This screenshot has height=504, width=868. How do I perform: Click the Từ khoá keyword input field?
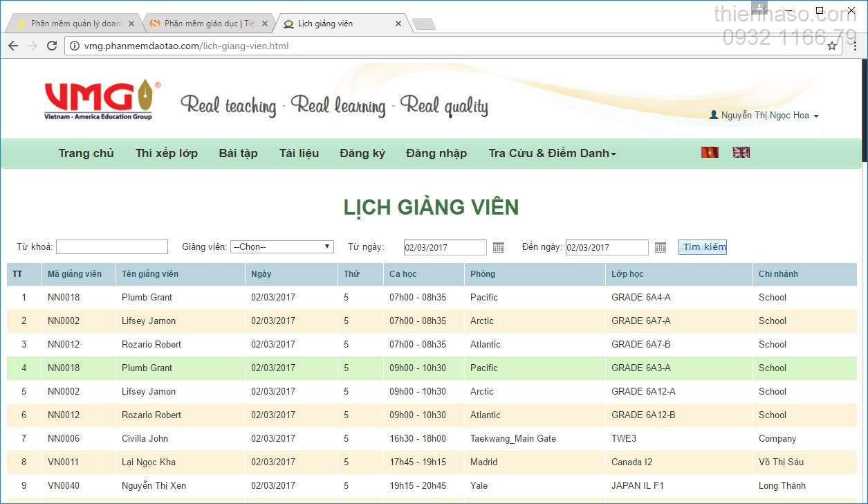pyautogui.click(x=112, y=247)
